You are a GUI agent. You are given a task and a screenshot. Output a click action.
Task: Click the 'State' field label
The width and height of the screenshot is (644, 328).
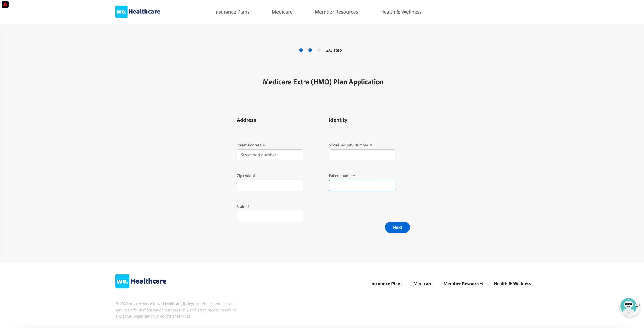pyautogui.click(x=241, y=207)
